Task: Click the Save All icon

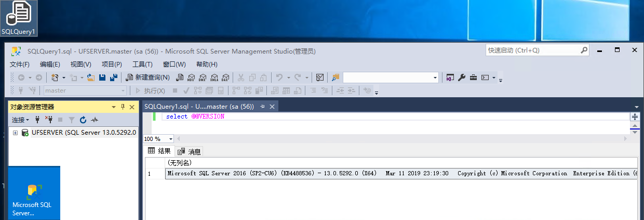Action: point(114,77)
